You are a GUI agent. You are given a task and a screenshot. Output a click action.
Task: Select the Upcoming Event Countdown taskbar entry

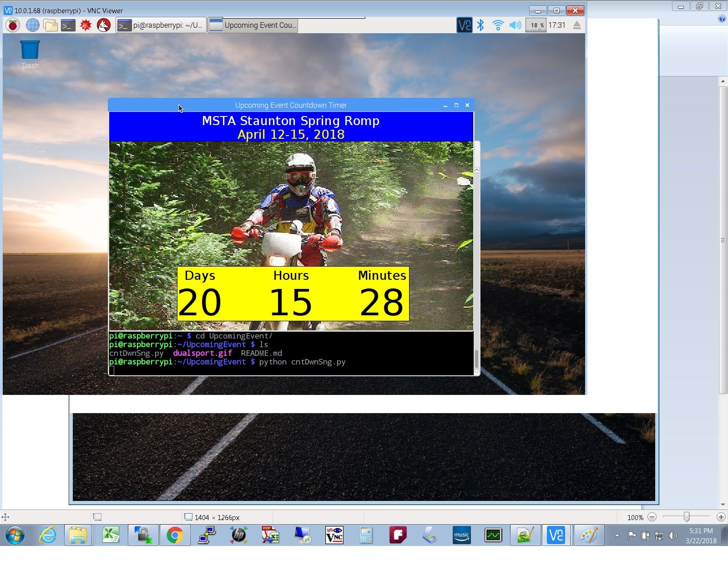(x=253, y=25)
